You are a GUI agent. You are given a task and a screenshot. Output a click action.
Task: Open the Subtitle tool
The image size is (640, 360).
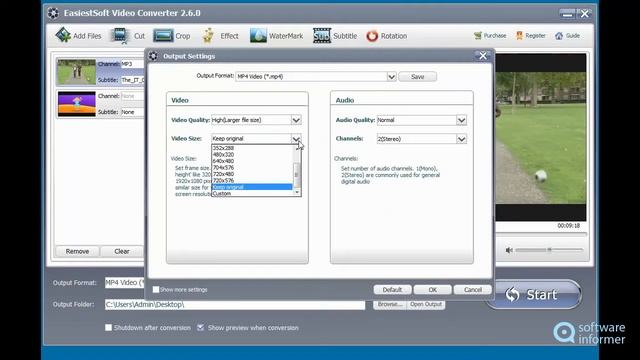pos(335,36)
